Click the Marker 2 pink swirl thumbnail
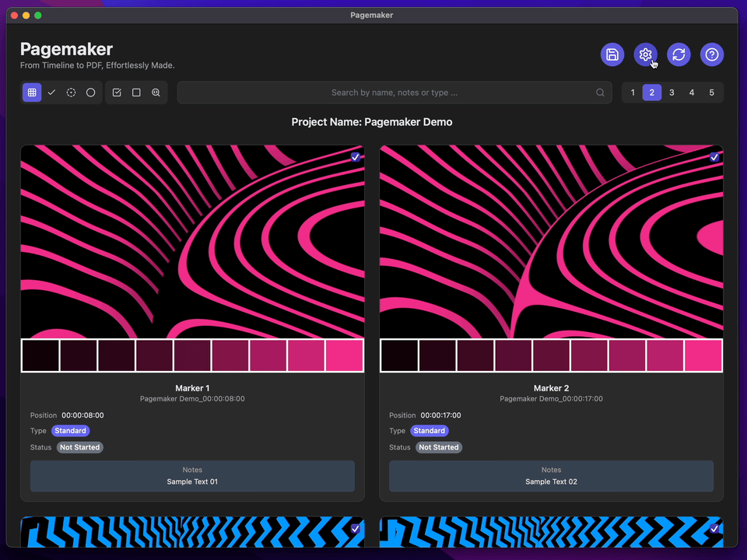This screenshot has width=747, height=560. click(551, 242)
